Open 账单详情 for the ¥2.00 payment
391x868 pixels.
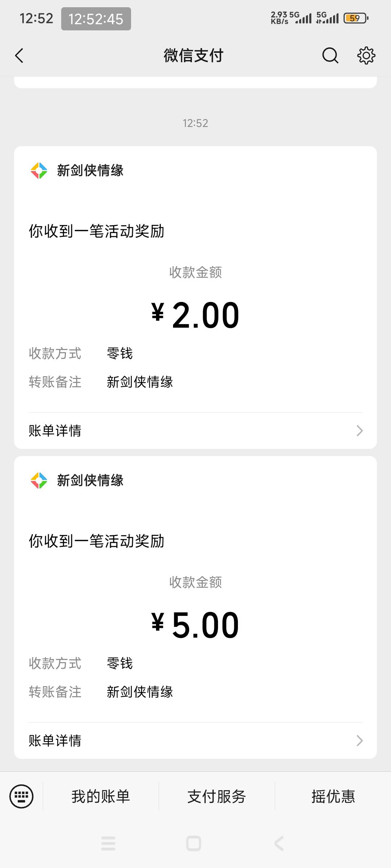[x=55, y=431]
